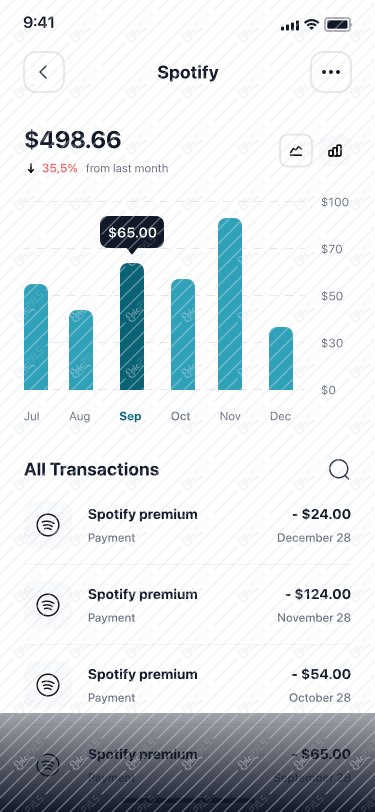Select the tall Nov bar in chart
The image size is (375, 812).
point(229,304)
